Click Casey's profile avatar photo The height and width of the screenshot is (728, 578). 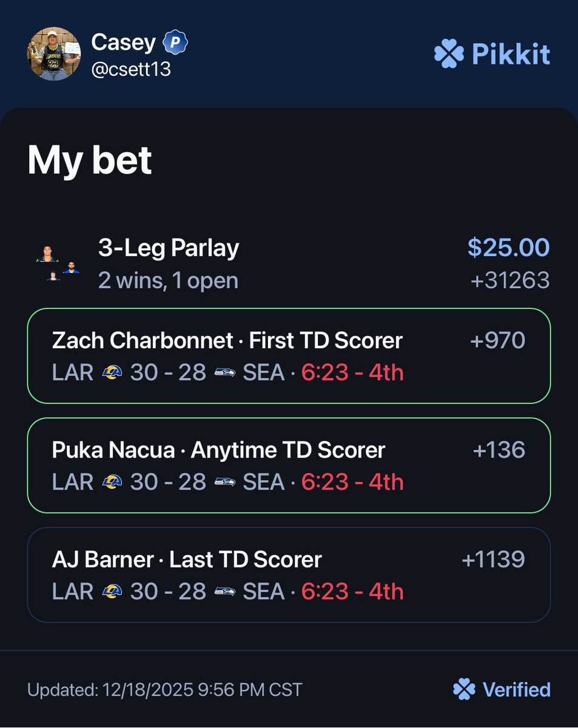tap(53, 54)
